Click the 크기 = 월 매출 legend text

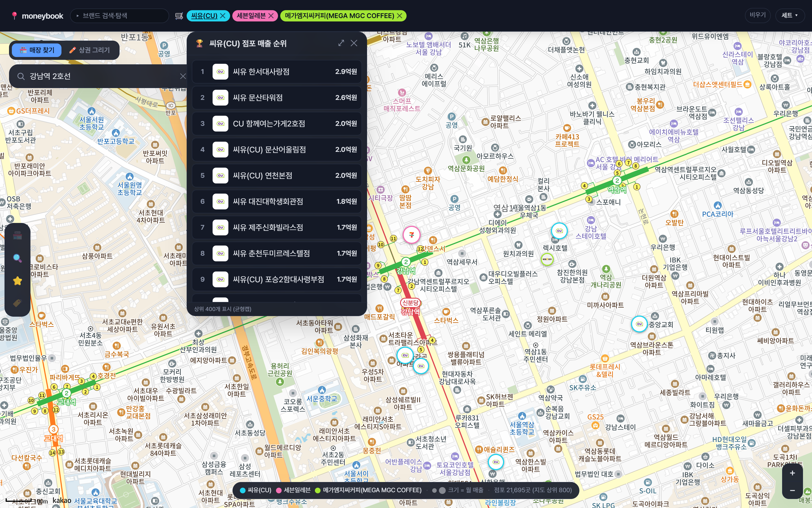point(465,490)
